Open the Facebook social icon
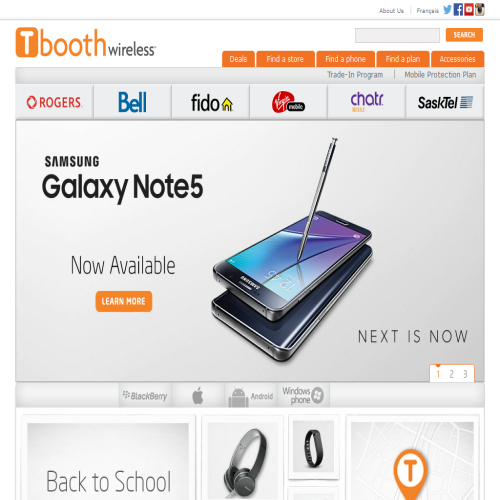The image size is (500, 500). [458, 10]
